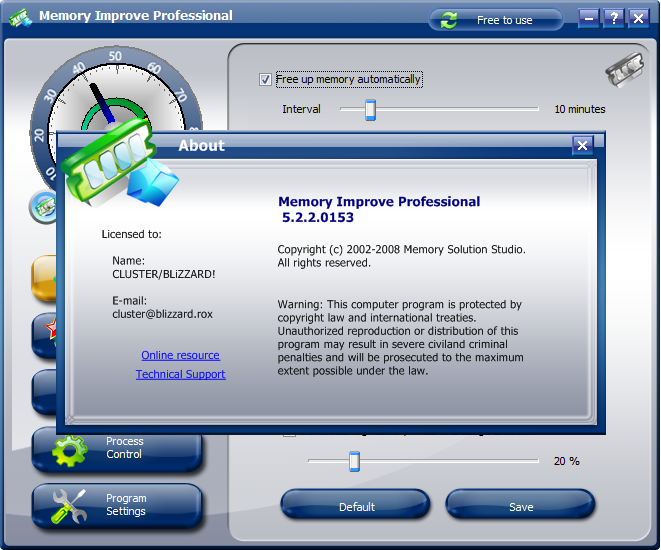
Task: Click the Interval slider handle
Action: pos(370,110)
